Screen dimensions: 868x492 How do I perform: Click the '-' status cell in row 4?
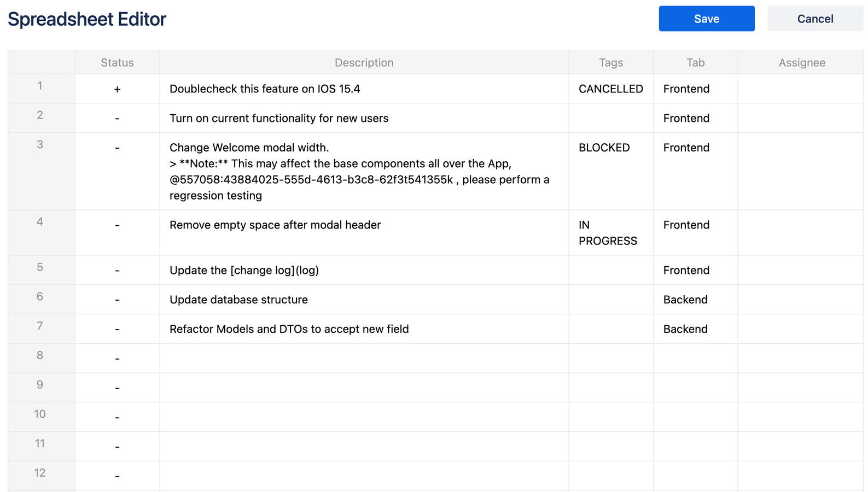pyautogui.click(x=117, y=232)
